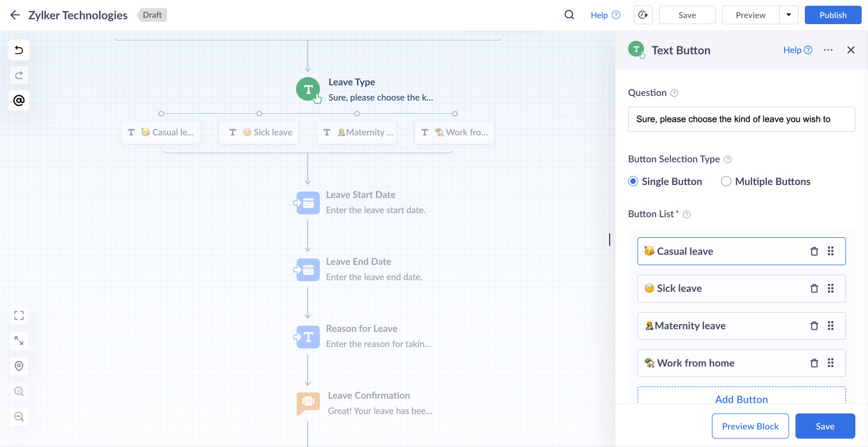Select the Work from home branch node
868x447 pixels.
tap(455, 132)
